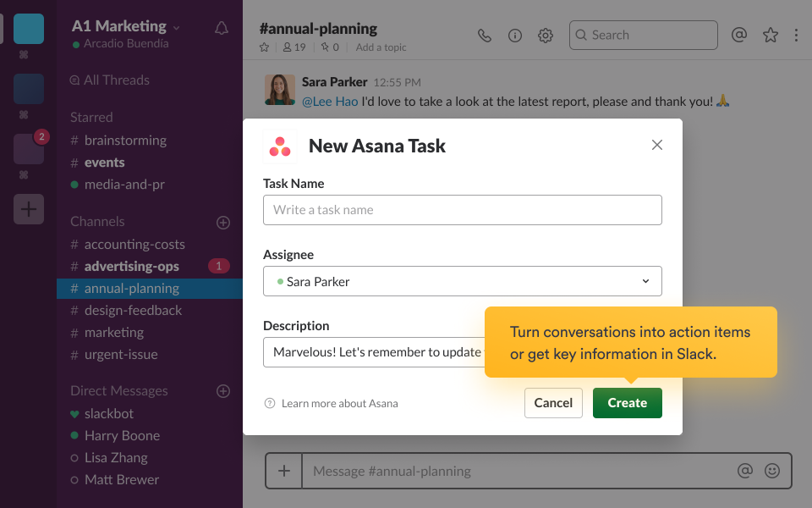The height and width of the screenshot is (508, 812).
Task: Add an emoji with the smiley icon
Action: (771, 471)
